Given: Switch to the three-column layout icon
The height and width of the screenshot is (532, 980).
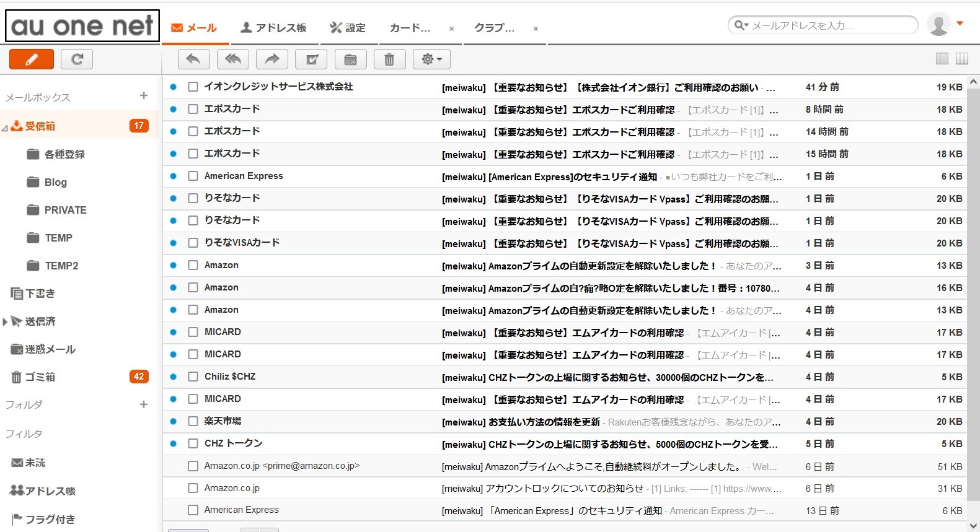Looking at the screenshot, I should [x=962, y=59].
